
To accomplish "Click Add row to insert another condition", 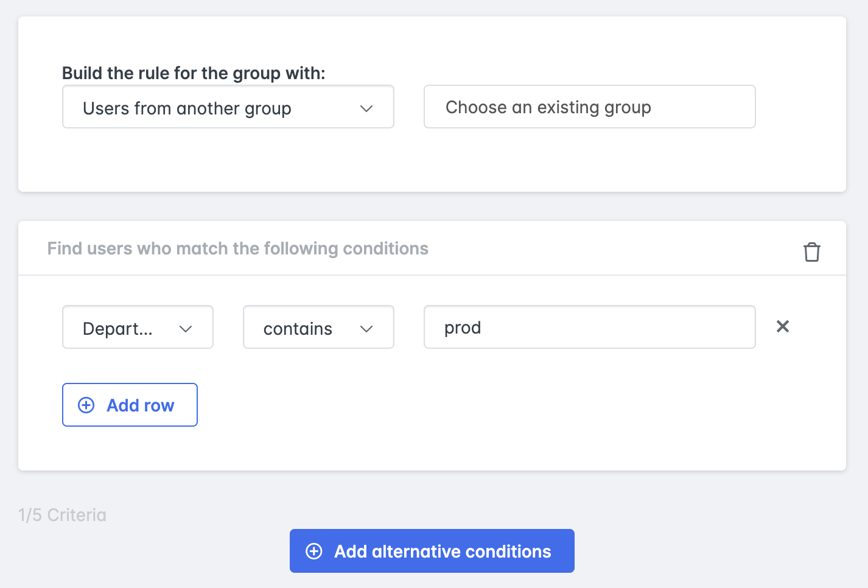I will pos(130,405).
